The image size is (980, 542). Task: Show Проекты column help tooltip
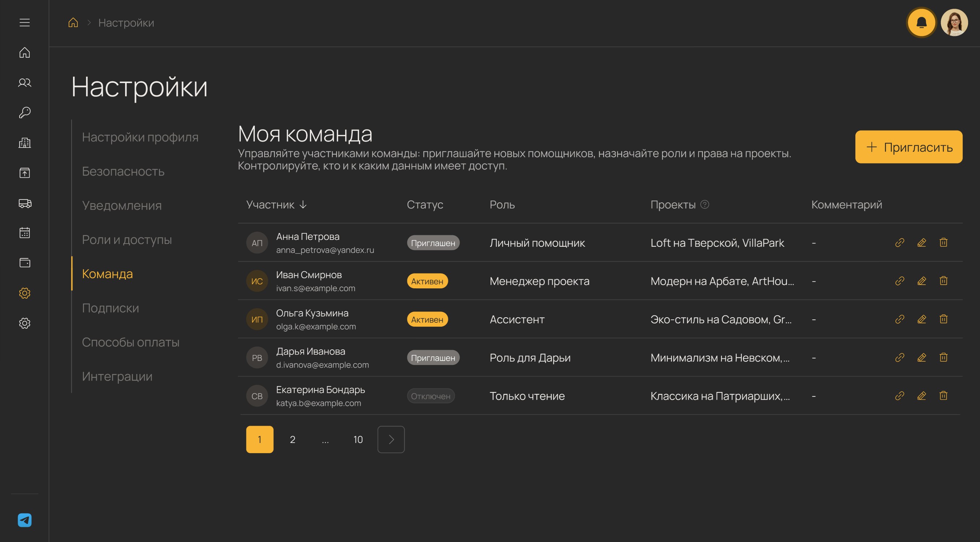click(x=705, y=205)
